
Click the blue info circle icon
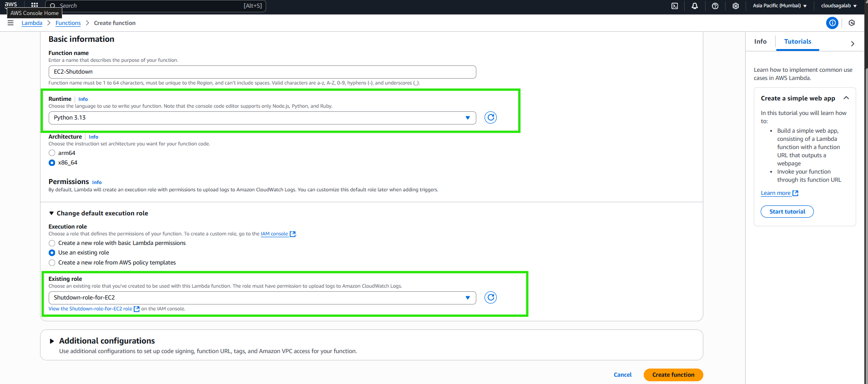(x=832, y=23)
